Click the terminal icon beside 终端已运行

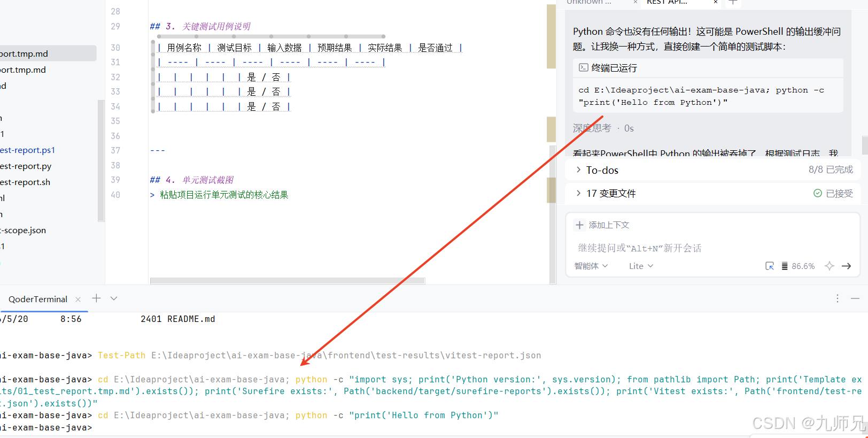pyautogui.click(x=584, y=67)
